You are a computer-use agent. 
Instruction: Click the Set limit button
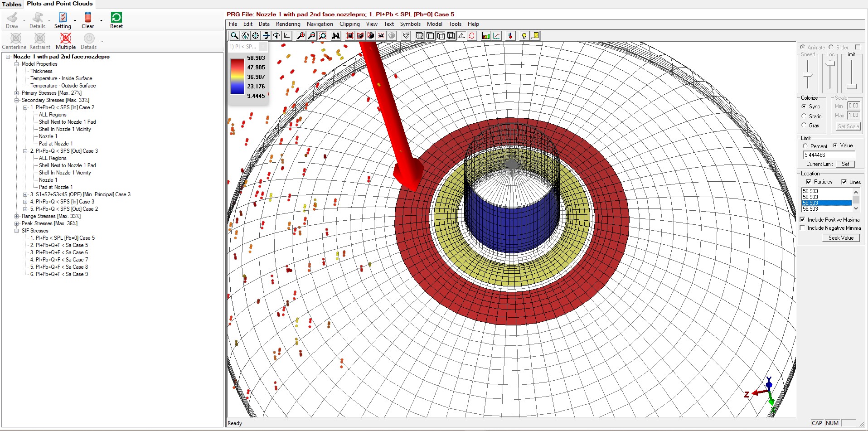(845, 164)
